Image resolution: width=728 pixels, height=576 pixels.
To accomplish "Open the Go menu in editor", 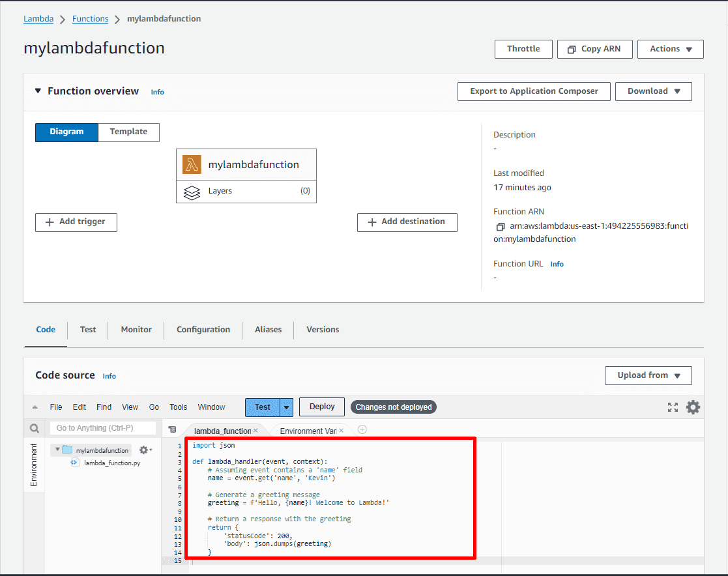I will coord(154,407).
